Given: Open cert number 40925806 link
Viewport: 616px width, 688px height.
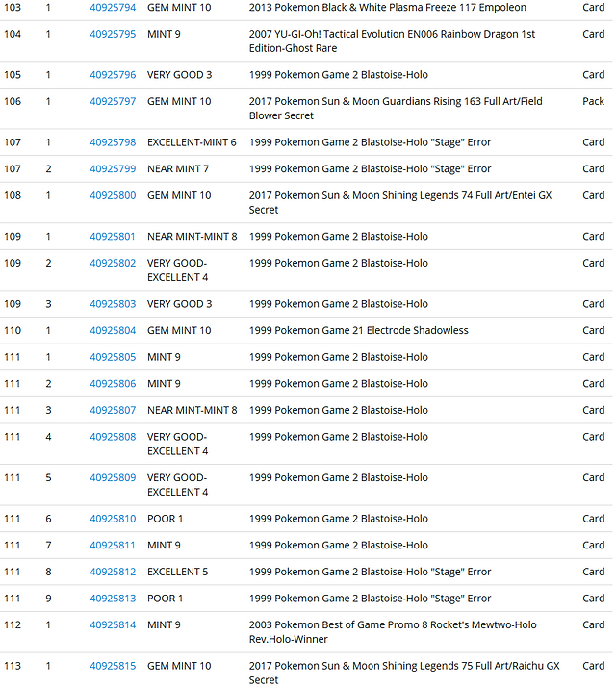Looking at the screenshot, I should 113,384.
